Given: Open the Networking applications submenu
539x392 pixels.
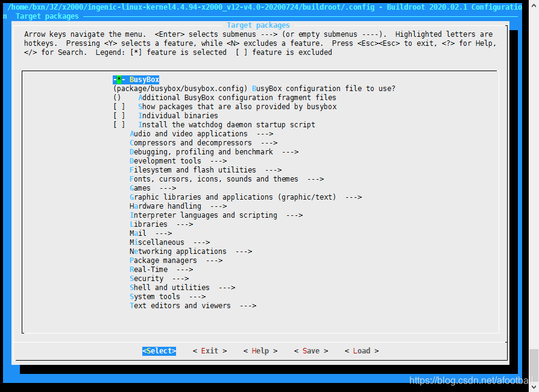Looking at the screenshot, I should pos(191,251).
